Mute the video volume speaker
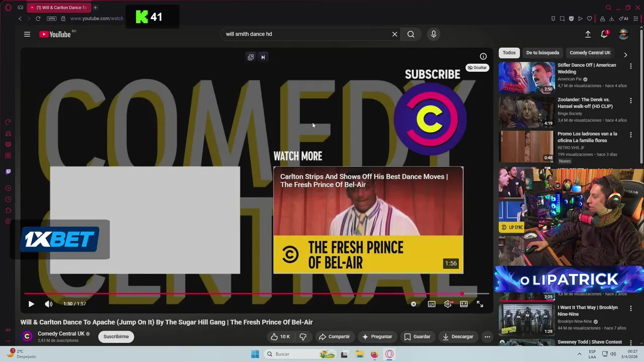Viewport: 644px width, 362px height. click(x=48, y=304)
